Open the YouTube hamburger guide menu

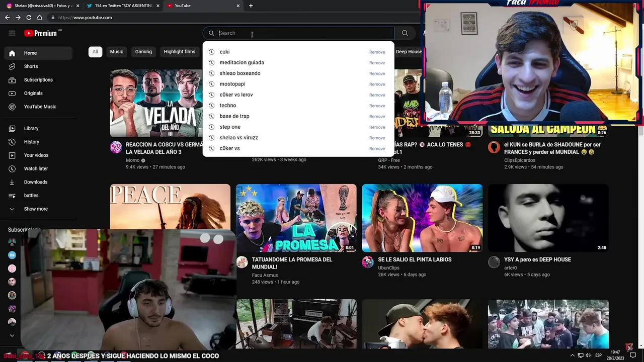tap(12, 33)
